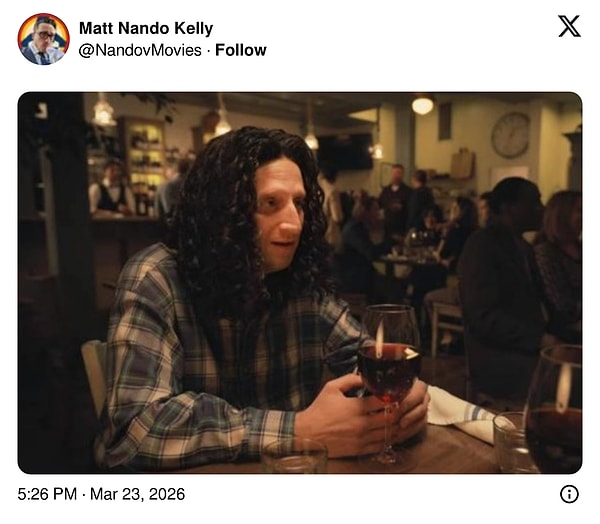The image size is (600, 524).
Task: Open Matt Nando Kelly's profile avatar
Action: (44, 39)
